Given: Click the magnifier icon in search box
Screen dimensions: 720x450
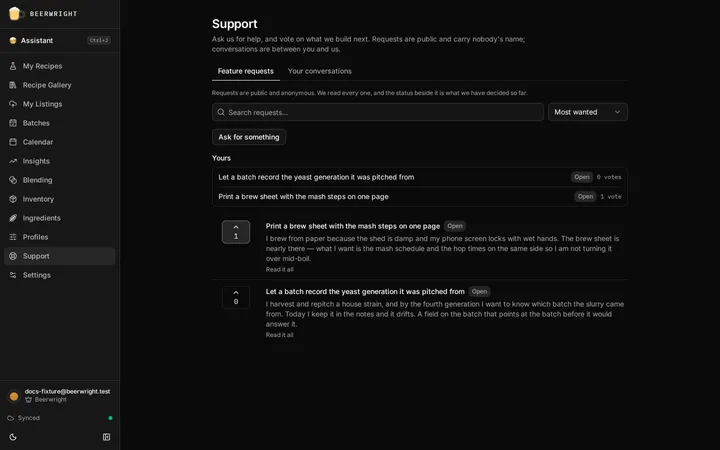Looking at the screenshot, I should [x=221, y=112].
